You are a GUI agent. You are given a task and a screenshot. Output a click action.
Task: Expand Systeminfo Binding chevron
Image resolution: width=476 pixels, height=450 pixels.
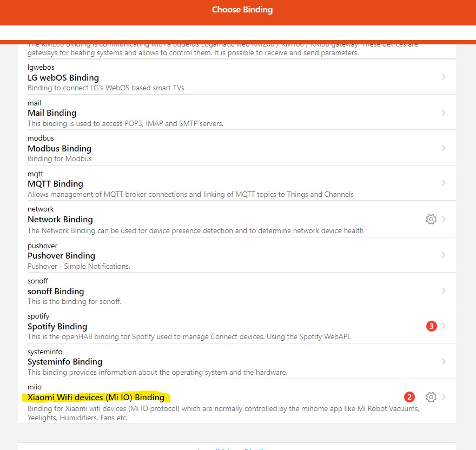[x=444, y=361]
